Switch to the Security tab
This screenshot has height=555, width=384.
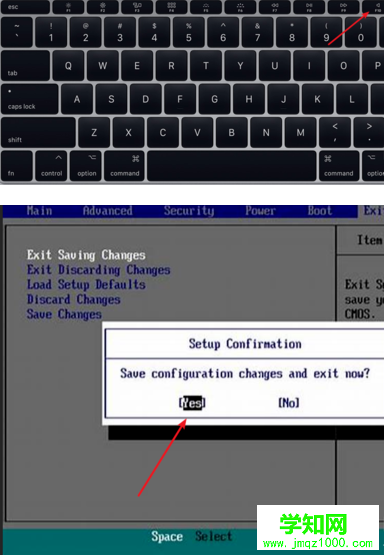[189, 211]
